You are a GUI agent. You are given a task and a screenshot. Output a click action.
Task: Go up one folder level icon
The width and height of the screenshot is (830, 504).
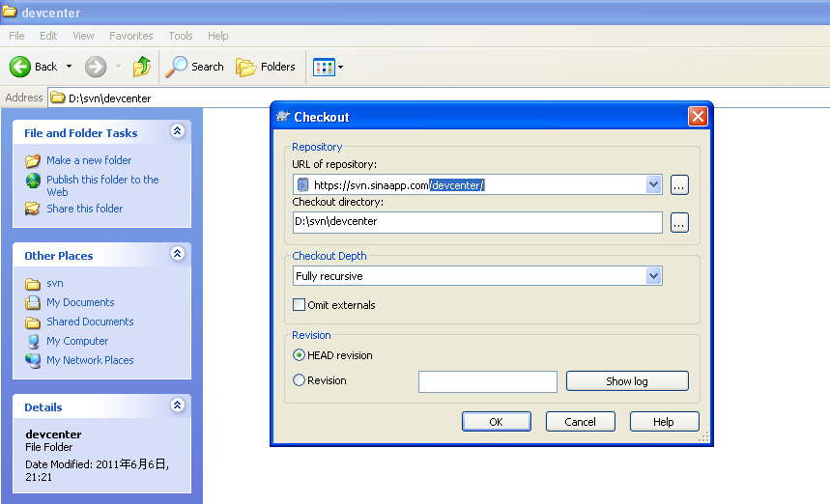click(x=142, y=67)
